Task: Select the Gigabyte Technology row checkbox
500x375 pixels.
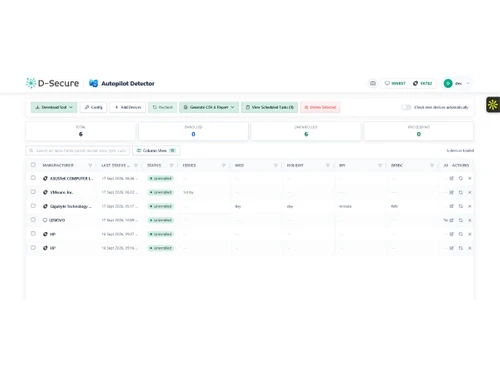Action: point(33,206)
